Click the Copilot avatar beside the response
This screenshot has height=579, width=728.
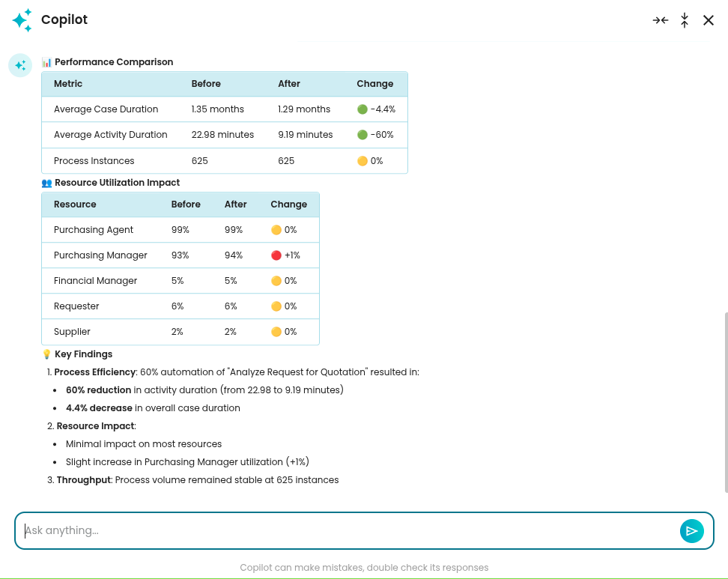click(x=20, y=65)
